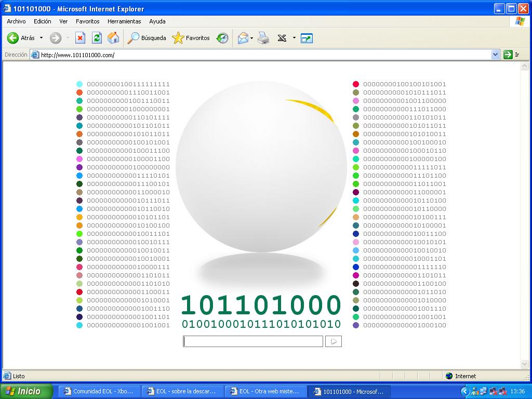Open the Herramientas menu

(x=124, y=21)
